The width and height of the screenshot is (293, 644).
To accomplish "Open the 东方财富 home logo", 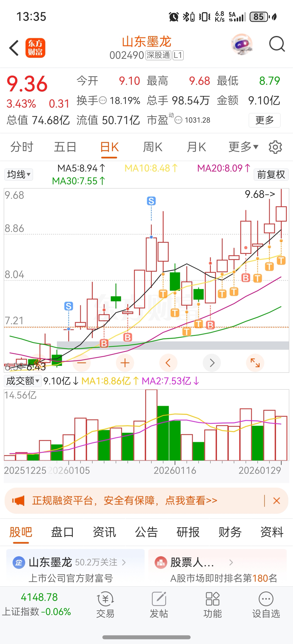I will coord(35,48).
